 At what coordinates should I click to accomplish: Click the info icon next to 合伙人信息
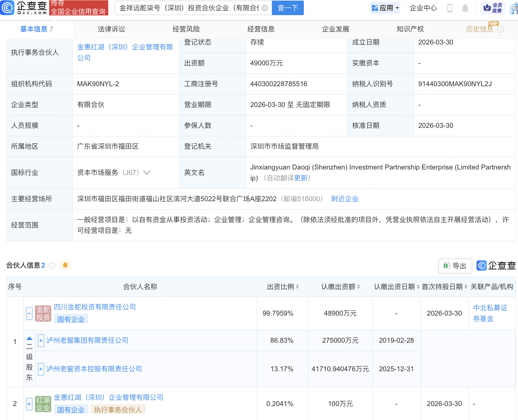52,266
